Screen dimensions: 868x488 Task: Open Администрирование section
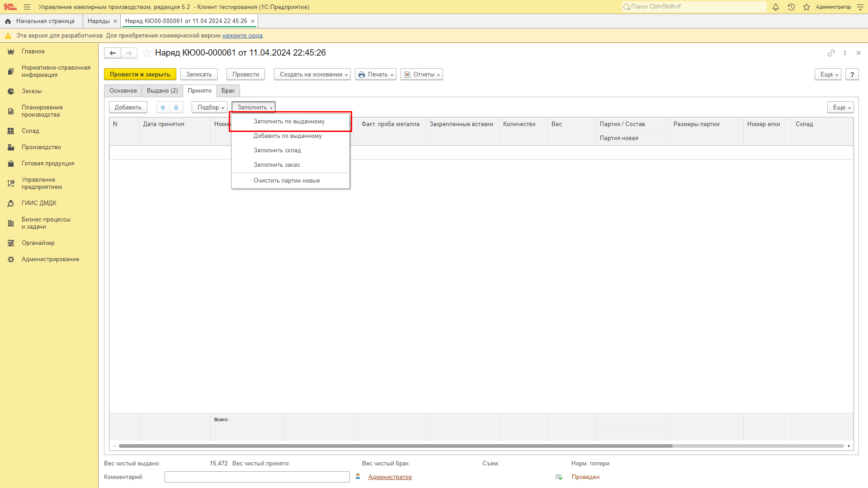click(50, 259)
